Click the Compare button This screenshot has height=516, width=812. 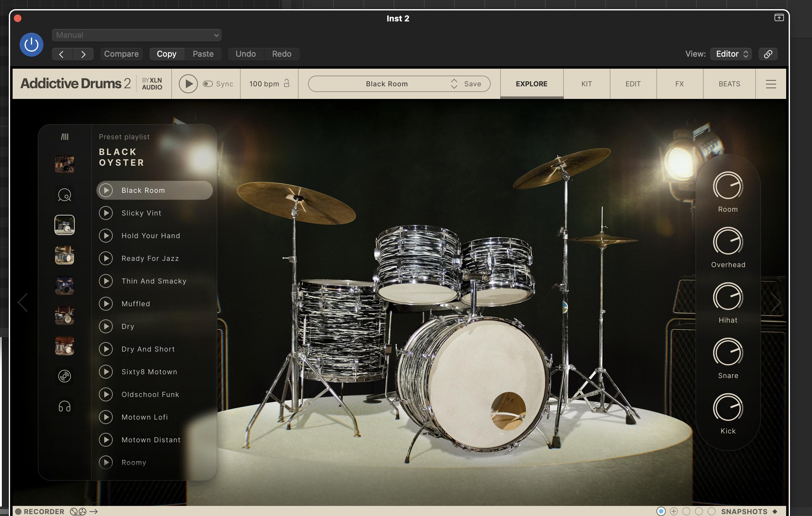pos(121,54)
